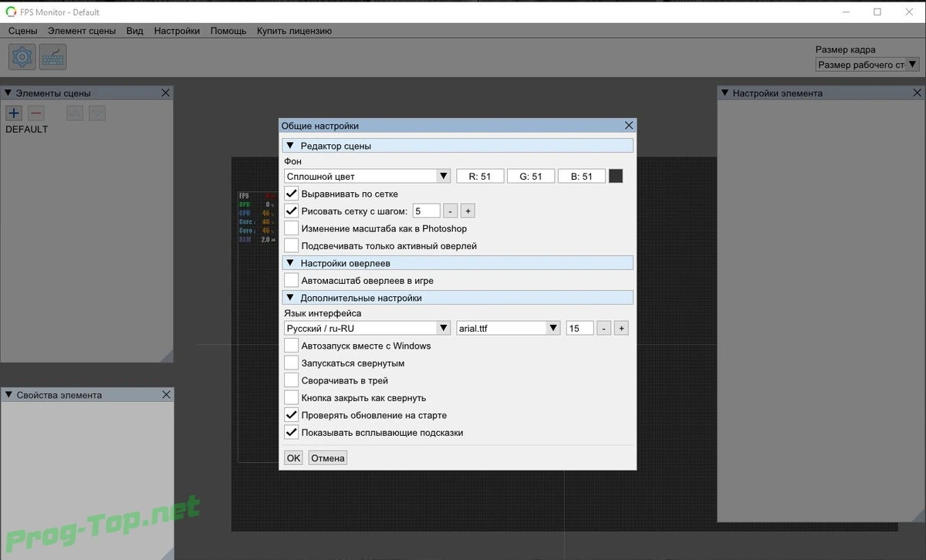Open the gear settings toolbar icon
Viewport: 926px width, 560px height.
(x=22, y=57)
